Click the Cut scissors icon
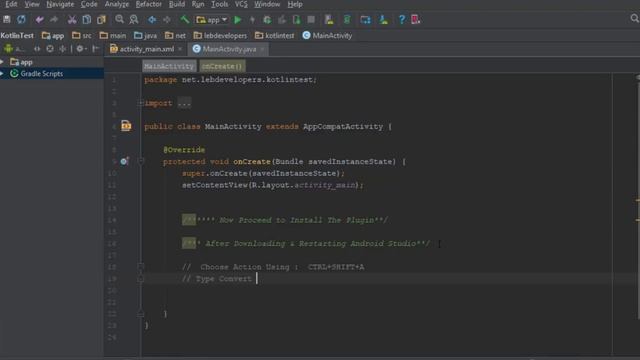This screenshot has width=640, height=360. pos(72,19)
